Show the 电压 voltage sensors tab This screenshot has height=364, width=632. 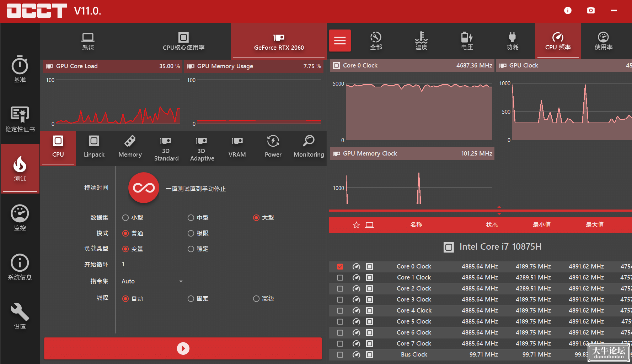coord(467,40)
